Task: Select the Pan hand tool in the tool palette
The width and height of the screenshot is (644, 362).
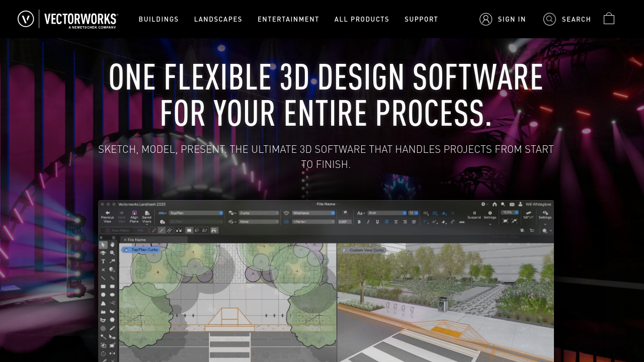Action: 112,245
